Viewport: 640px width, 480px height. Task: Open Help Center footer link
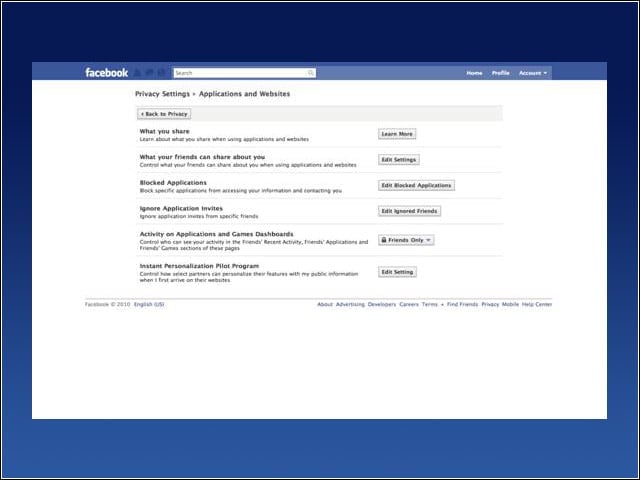click(x=537, y=304)
